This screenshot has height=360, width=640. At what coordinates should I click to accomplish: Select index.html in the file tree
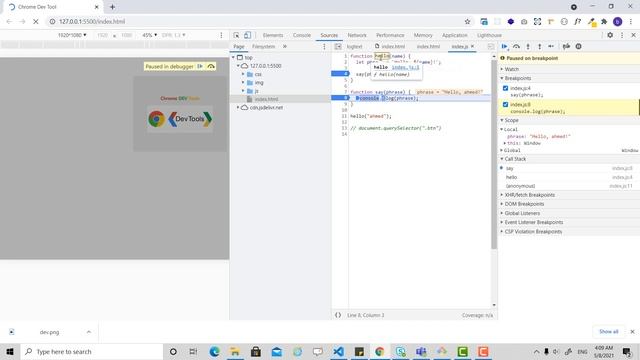click(x=266, y=99)
